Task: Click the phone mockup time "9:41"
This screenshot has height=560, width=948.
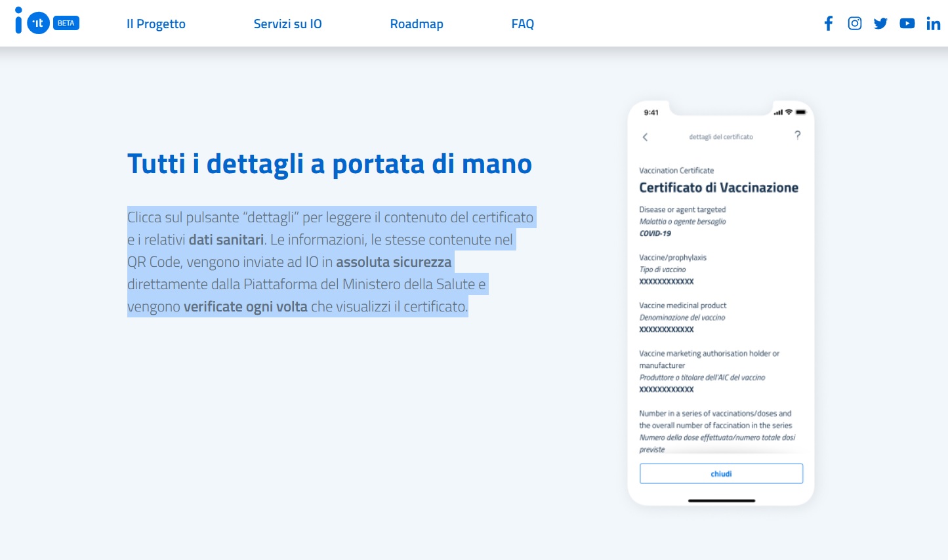Action: coord(651,113)
